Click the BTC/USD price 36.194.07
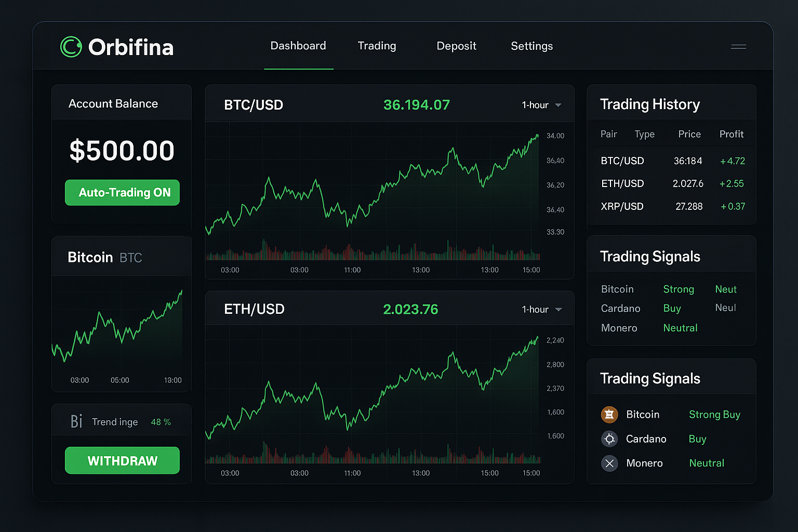Viewport: 798px width, 532px height. (416, 105)
